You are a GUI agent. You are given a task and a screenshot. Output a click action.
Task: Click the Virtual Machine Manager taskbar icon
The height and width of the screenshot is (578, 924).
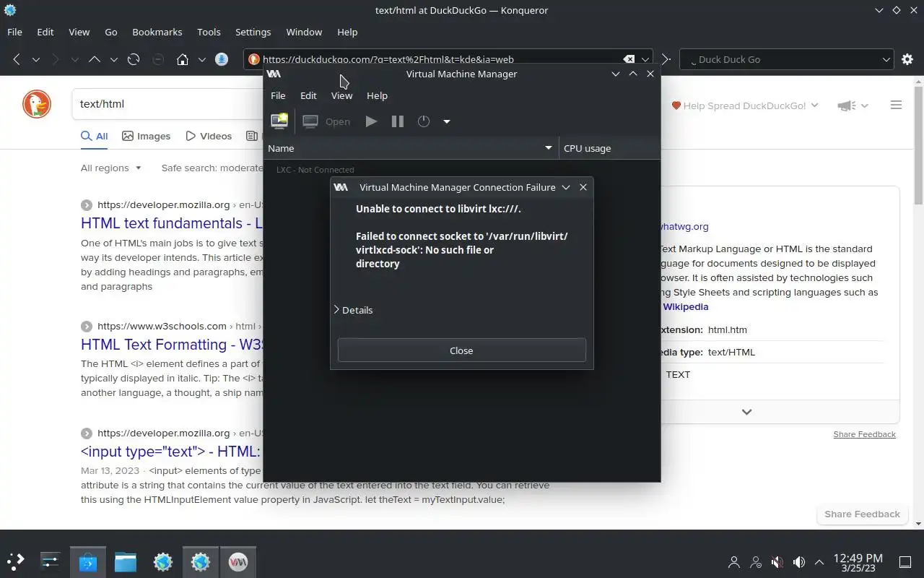click(238, 561)
